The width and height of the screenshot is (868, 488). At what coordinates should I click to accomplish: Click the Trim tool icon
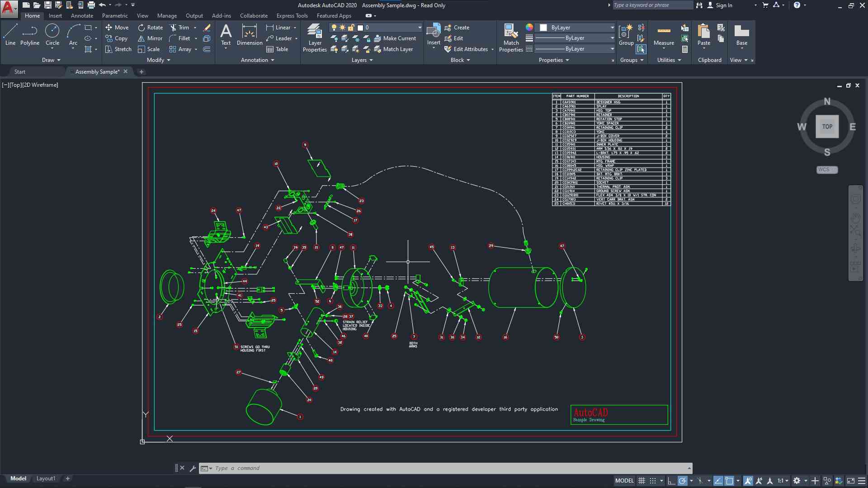173,28
